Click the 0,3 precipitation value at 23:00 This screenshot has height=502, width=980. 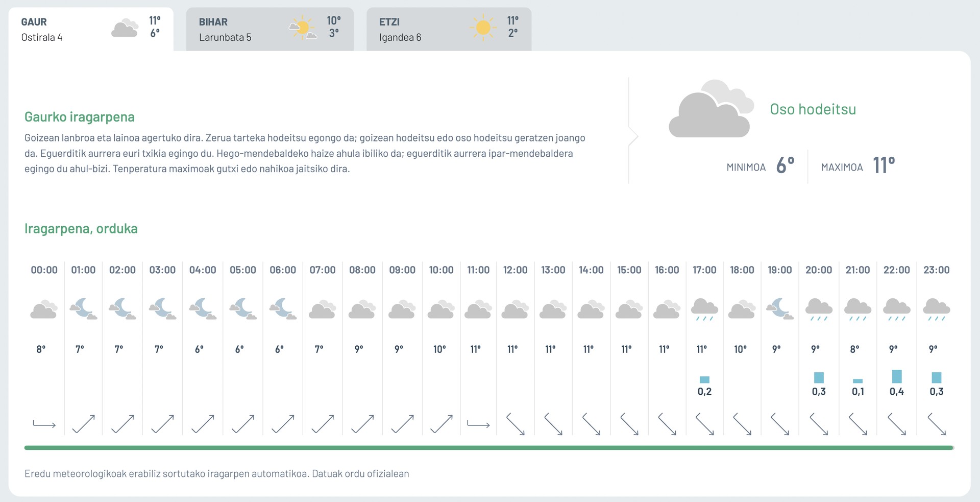click(937, 392)
